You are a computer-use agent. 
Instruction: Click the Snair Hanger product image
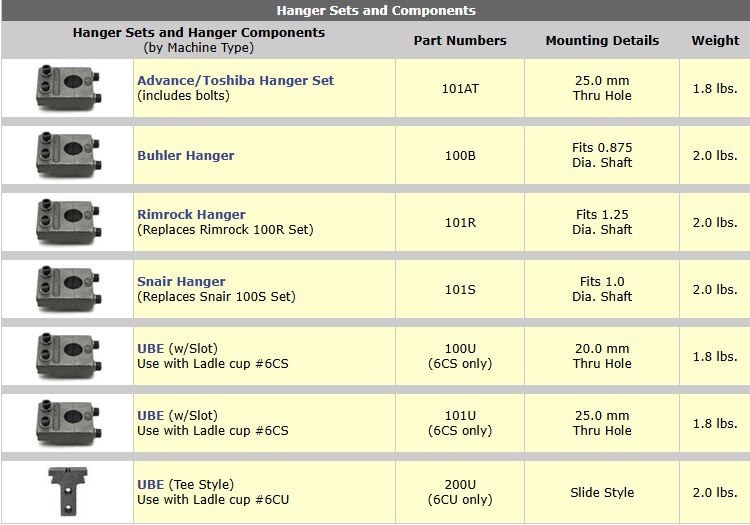67,289
